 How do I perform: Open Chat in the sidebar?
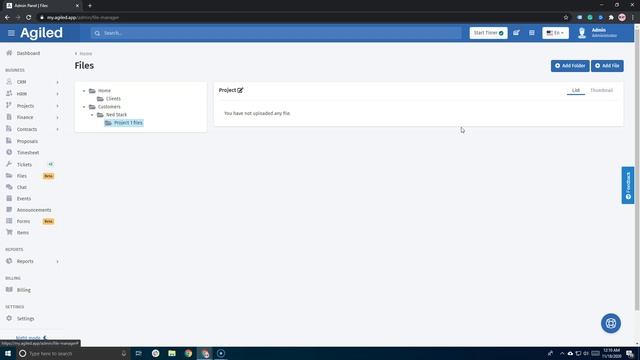[x=22, y=187]
